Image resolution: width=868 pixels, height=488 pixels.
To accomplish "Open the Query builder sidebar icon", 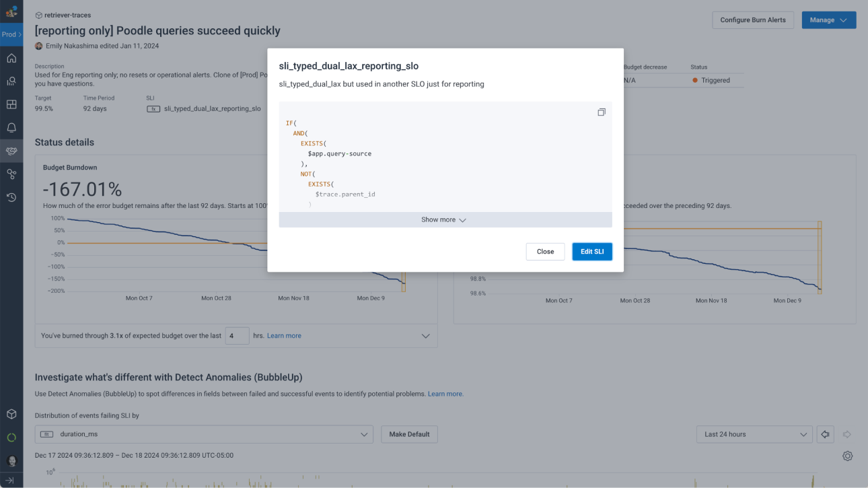I will (x=11, y=81).
